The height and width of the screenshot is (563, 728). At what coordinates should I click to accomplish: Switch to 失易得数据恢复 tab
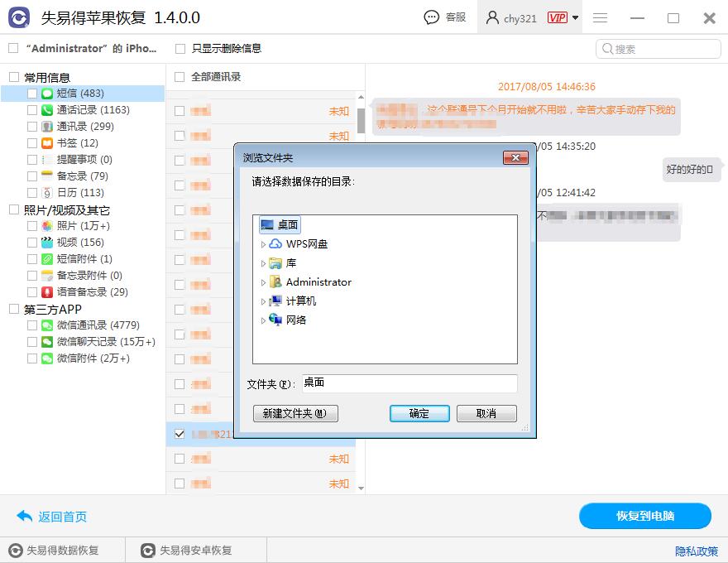[x=54, y=550]
